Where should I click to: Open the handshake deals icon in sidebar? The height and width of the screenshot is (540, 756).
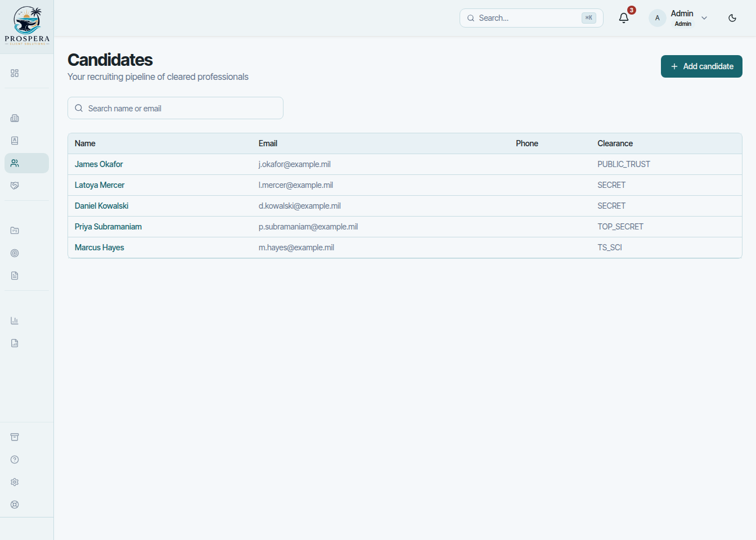pos(15,186)
